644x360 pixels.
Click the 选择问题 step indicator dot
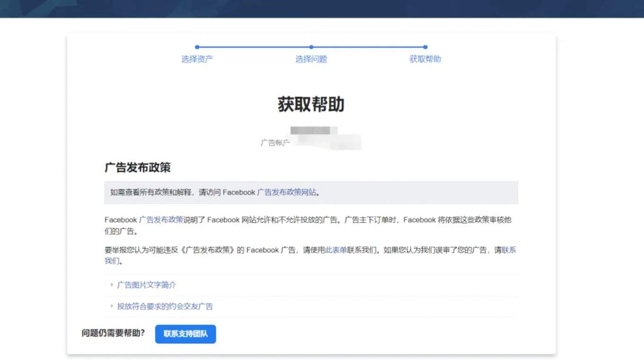(311, 47)
